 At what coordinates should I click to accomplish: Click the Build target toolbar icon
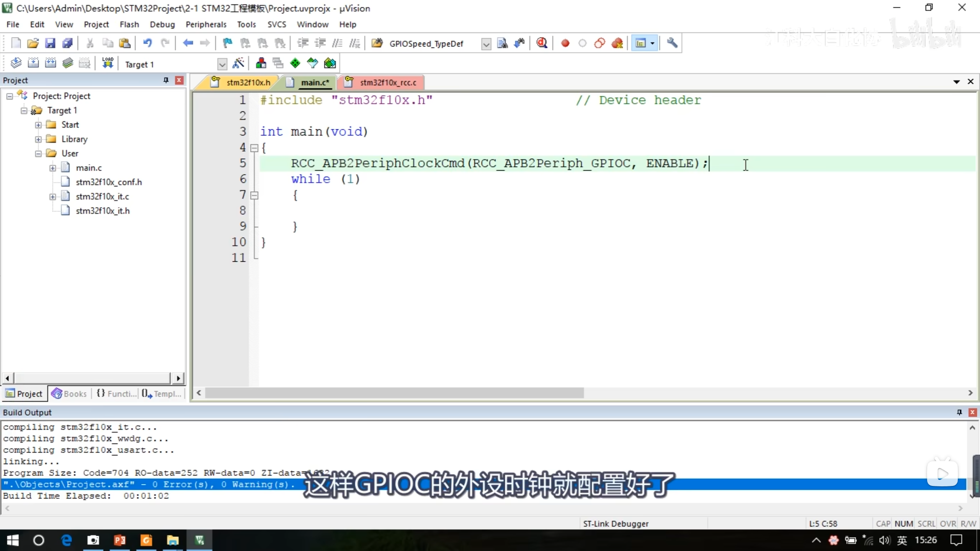coord(33,64)
